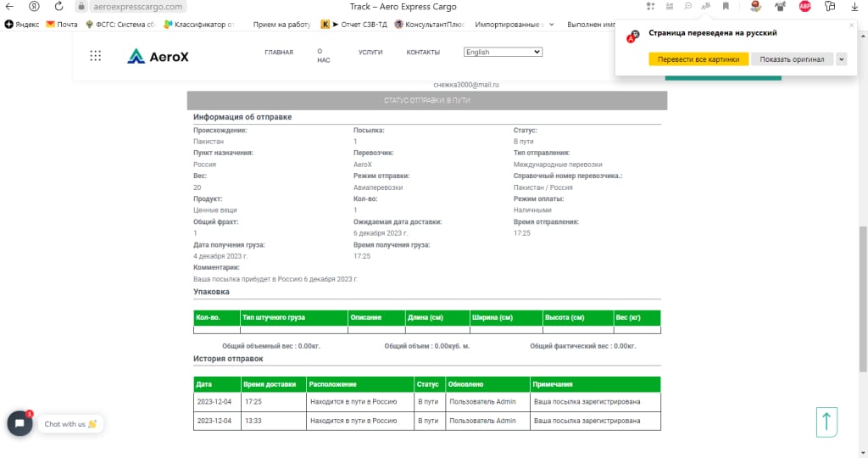Click the Chat with us label
This screenshot has width=868, height=458.
[x=70, y=424]
